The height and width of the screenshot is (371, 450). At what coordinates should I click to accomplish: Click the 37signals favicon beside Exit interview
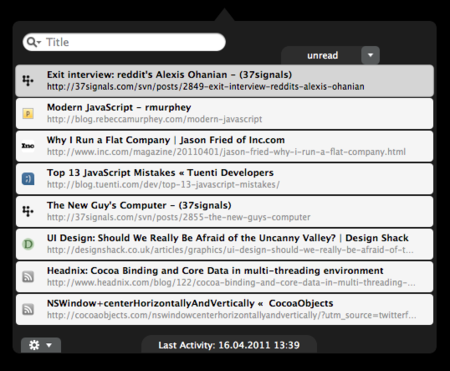[x=28, y=80]
